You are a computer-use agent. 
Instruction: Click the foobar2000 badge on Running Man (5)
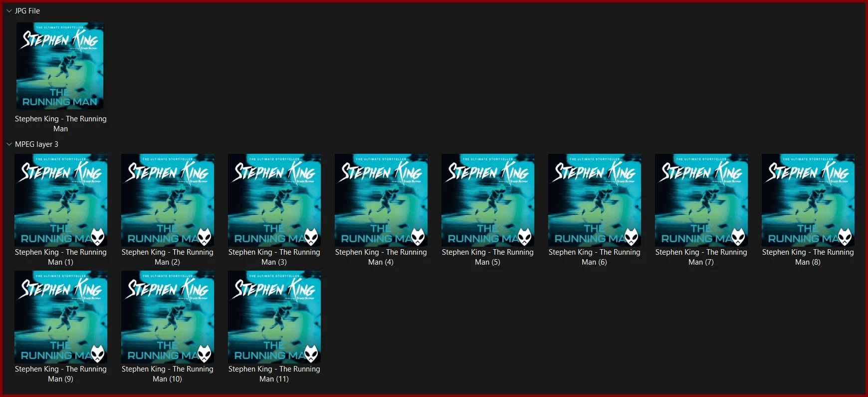(525, 237)
